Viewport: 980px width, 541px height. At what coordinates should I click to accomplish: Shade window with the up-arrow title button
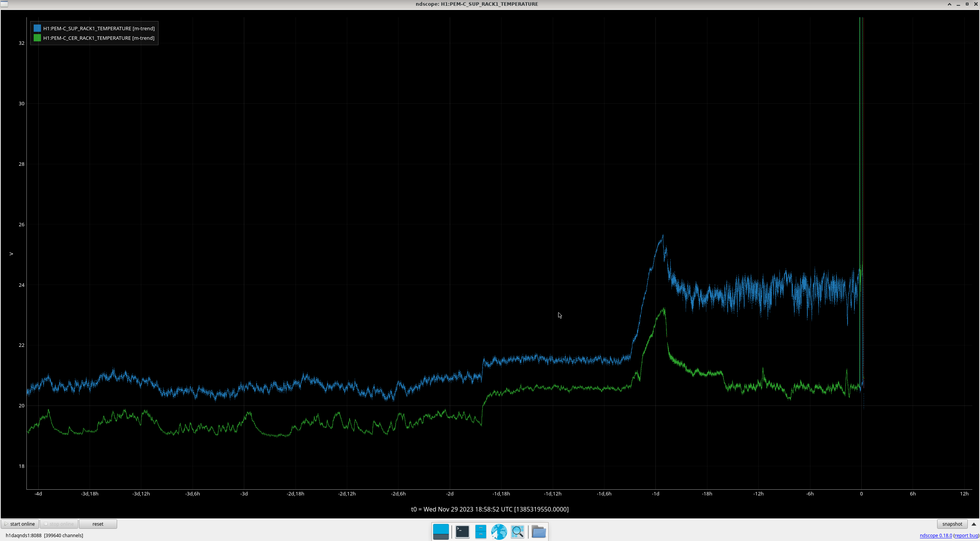[949, 4]
